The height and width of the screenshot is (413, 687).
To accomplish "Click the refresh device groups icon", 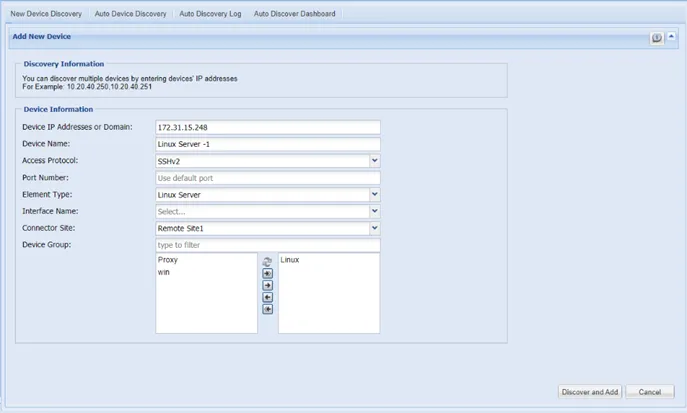I will 267,261.
